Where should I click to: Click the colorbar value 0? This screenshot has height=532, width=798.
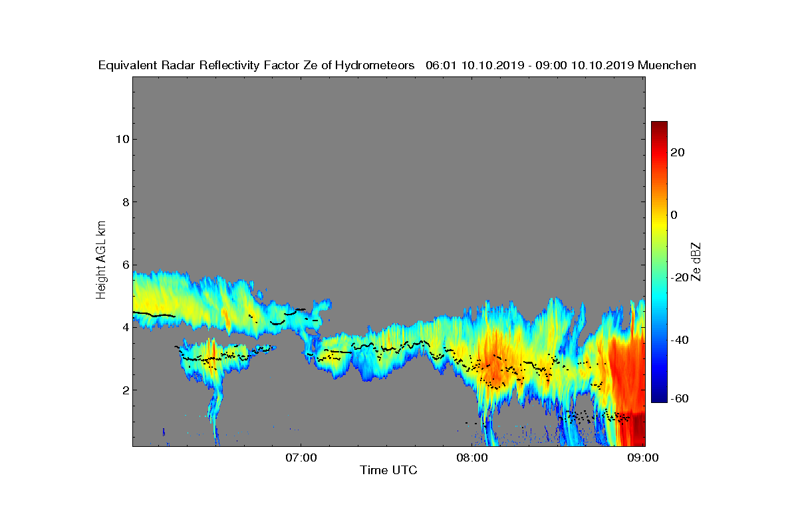[x=674, y=215]
